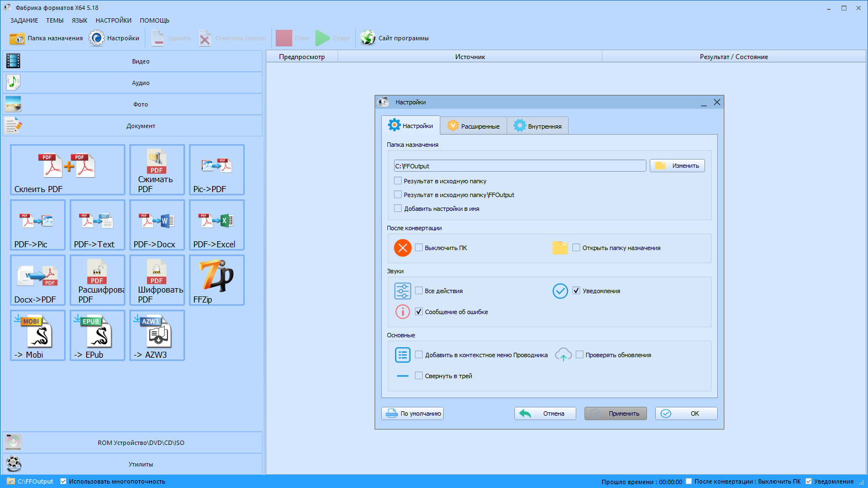Viewport: 868px width, 488px height.
Task: Select the -> AZW3 converter icon
Action: pyautogui.click(x=157, y=335)
